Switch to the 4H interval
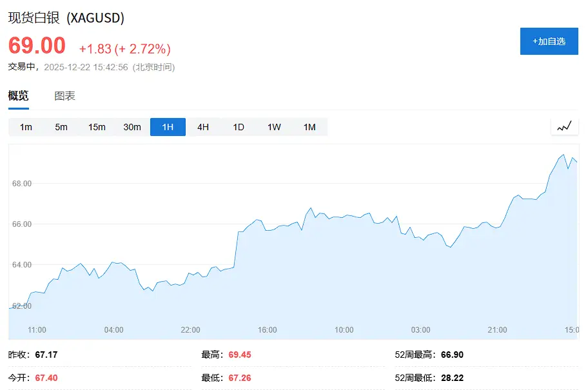Image resolution: width=588 pixels, height=390 pixels. point(203,127)
